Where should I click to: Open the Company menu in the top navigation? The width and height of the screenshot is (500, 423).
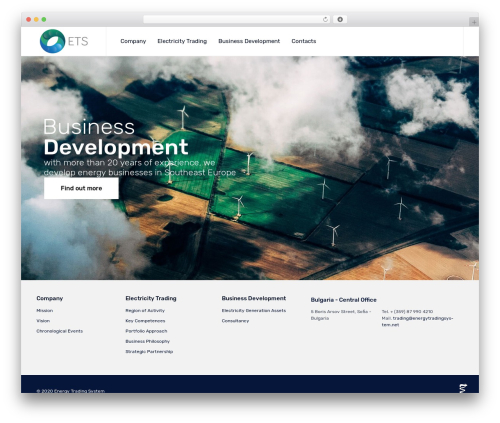[133, 41]
